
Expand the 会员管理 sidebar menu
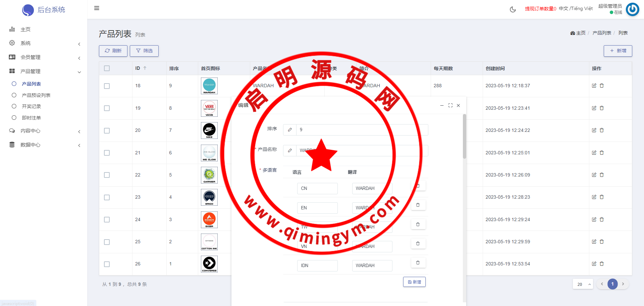pos(45,57)
